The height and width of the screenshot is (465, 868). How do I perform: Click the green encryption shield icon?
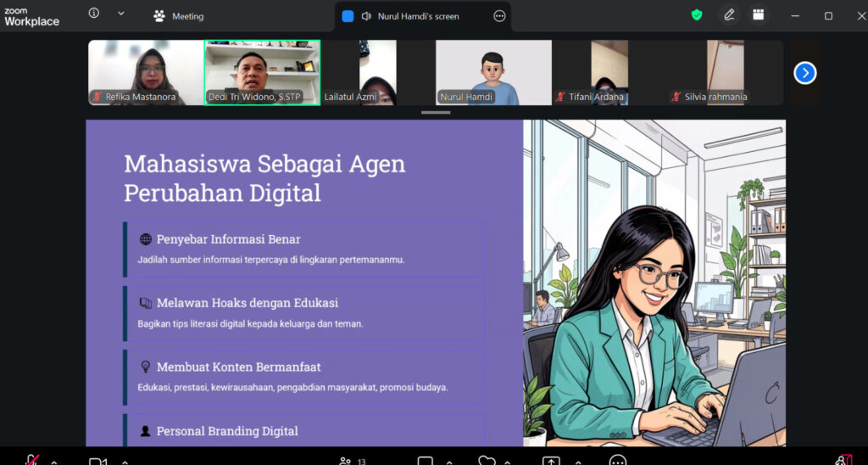click(x=697, y=15)
